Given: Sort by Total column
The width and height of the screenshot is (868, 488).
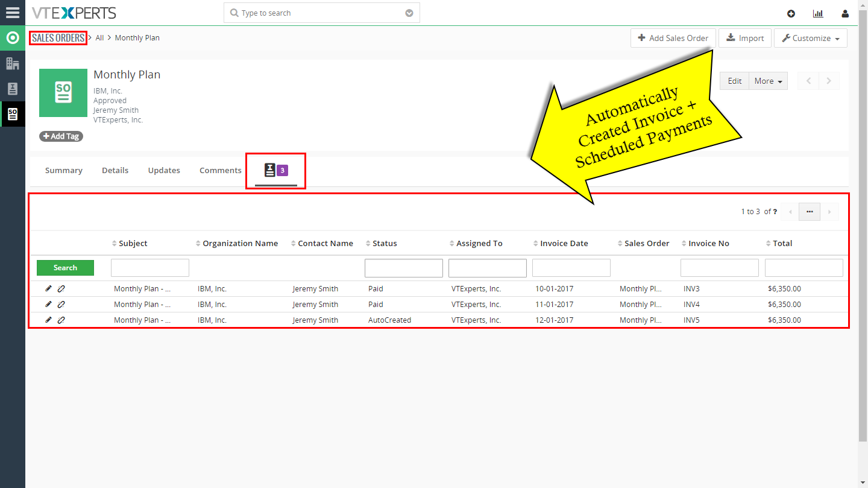Looking at the screenshot, I should [779, 243].
